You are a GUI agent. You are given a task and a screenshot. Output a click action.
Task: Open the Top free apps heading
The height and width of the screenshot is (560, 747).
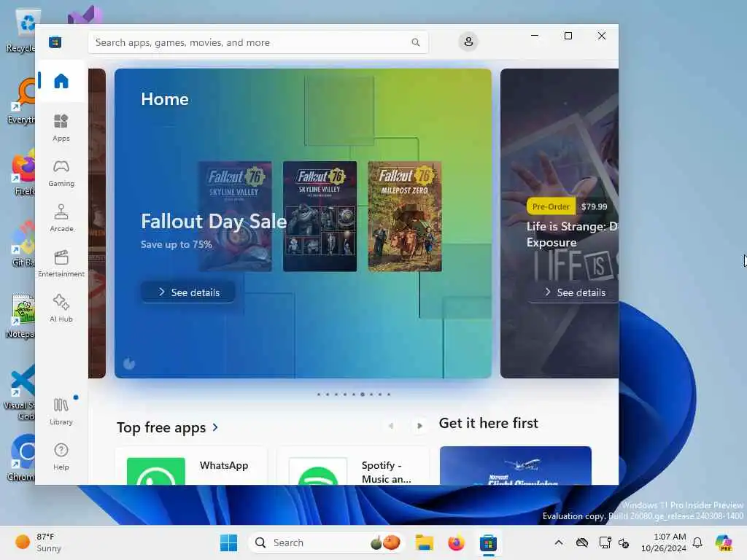tap(161, 427)
